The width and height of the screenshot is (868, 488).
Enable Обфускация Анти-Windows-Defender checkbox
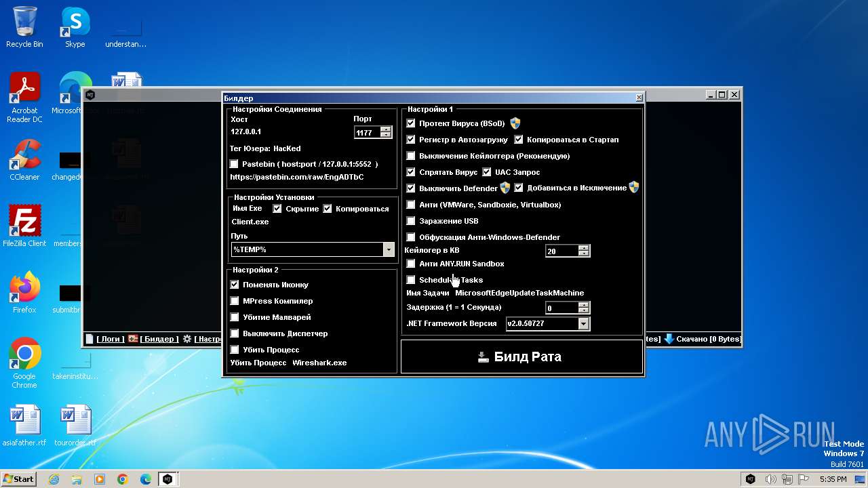[411, 237]
